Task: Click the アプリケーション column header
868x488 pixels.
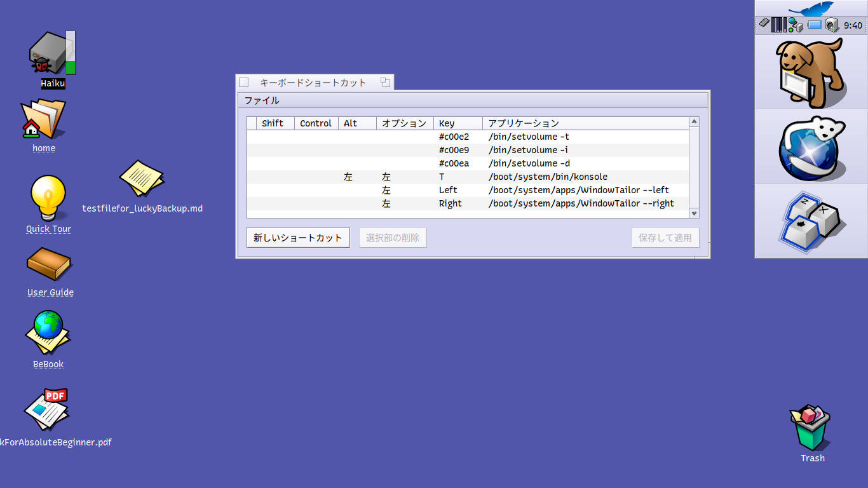Action: (585, 123)
